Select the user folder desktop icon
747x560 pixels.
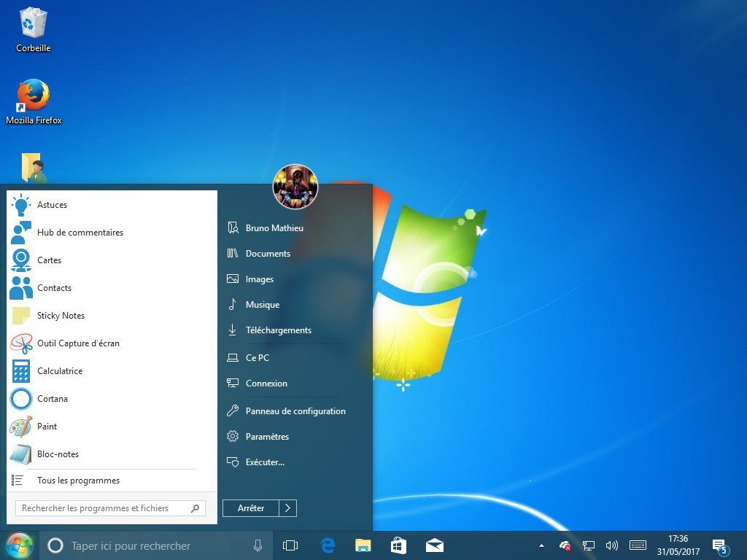tap(34, 168)
